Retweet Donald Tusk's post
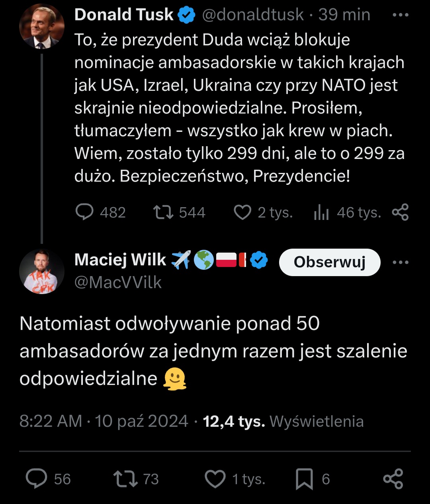 [x=163, y=212]
